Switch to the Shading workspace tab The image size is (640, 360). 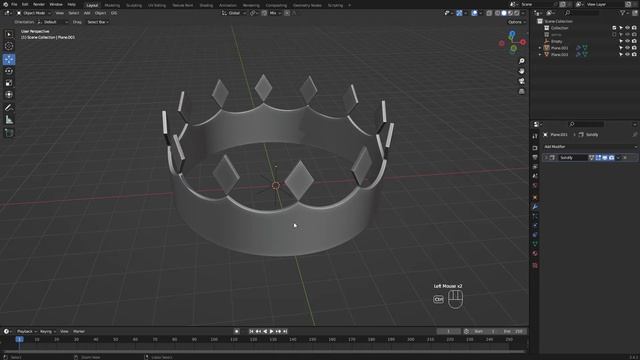coord(206,5)
